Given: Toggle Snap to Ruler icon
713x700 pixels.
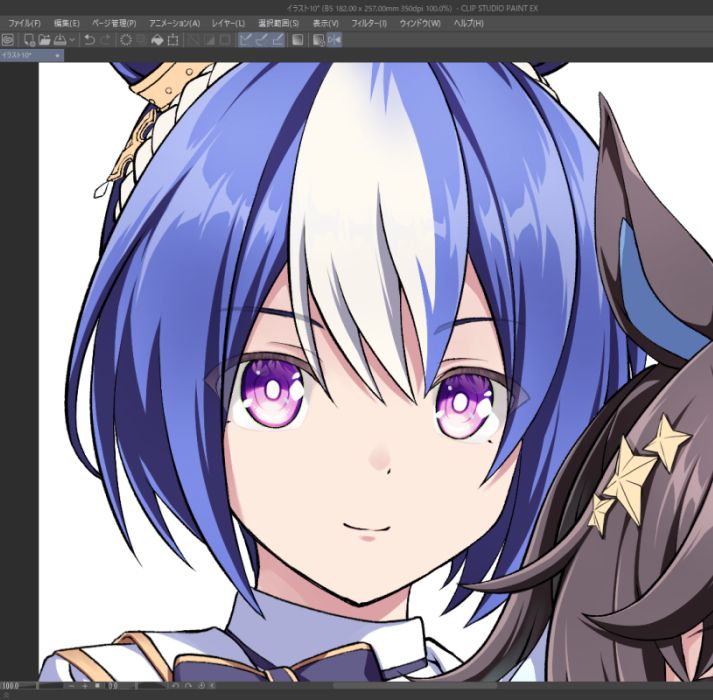Looking at the screenshot, I should [246, 40].
